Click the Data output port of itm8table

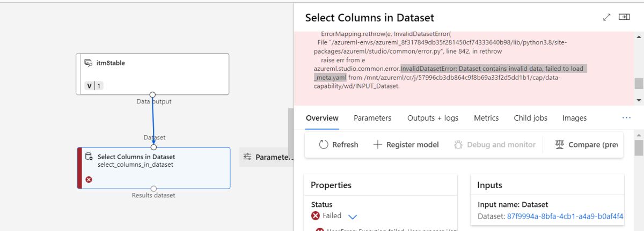[152, 95]
